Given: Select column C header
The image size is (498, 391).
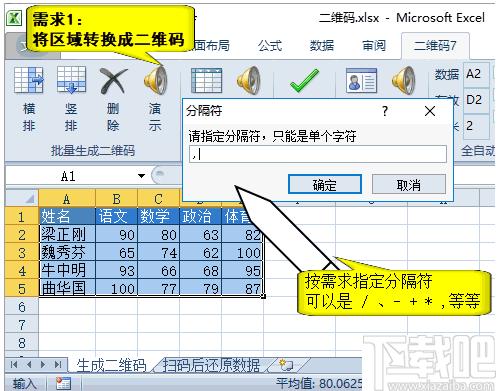Looking at the screenshot, I should point(158,199).
